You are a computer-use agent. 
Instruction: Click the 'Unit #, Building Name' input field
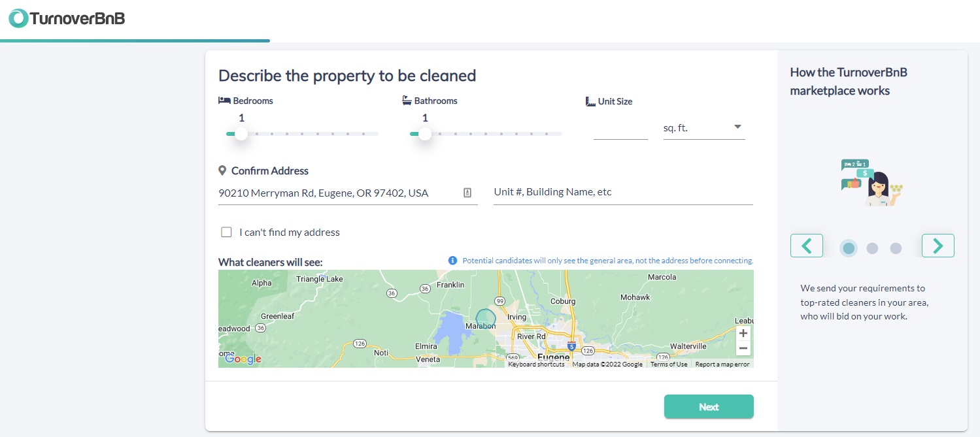(x=622, y=191)
